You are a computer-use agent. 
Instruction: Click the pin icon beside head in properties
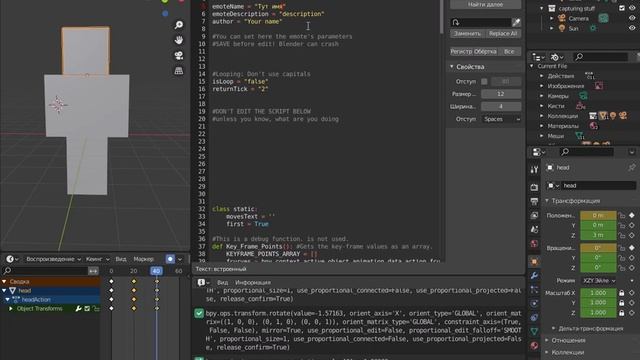point(632,167)
